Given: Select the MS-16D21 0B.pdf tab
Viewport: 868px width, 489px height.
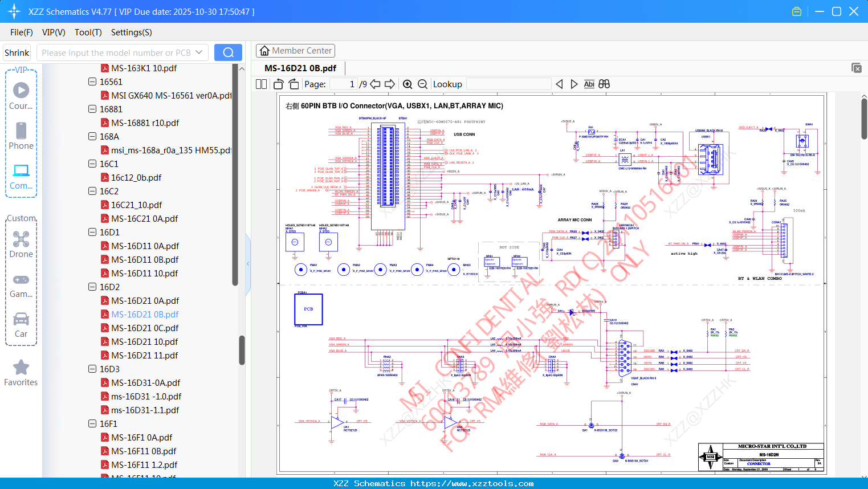Looking at the screenshot, I should click(300, 68).
